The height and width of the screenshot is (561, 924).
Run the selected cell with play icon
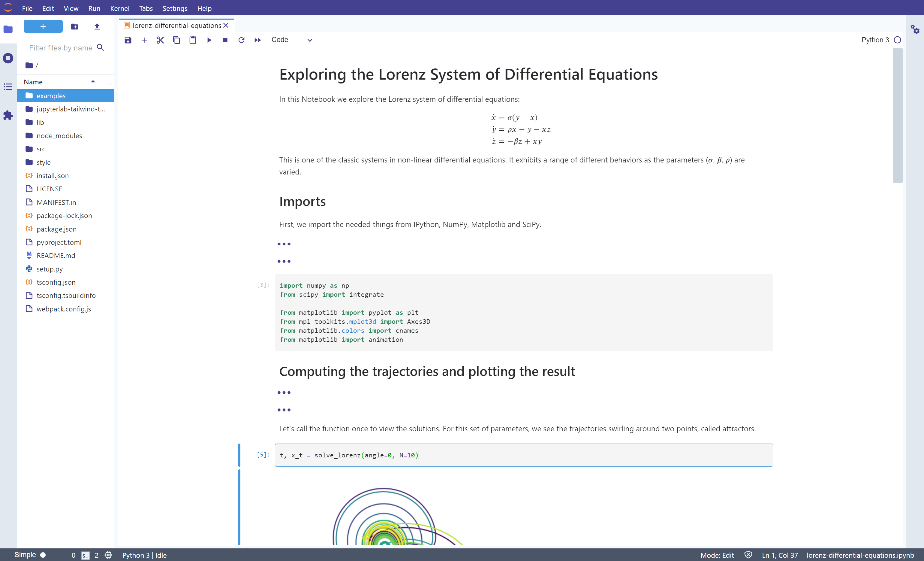pyautogui.click(x=209, y=40)
